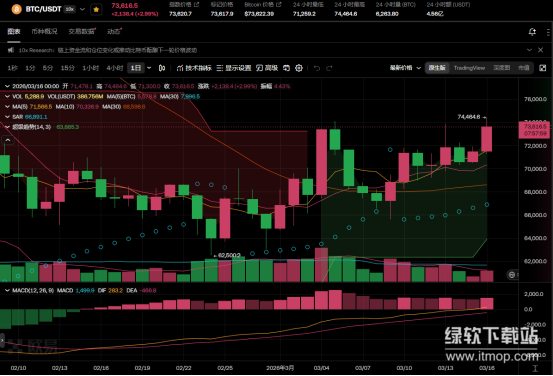Switch chart mode to TradingView
Screen dimensions: 553x376
(x=469, y=68)
